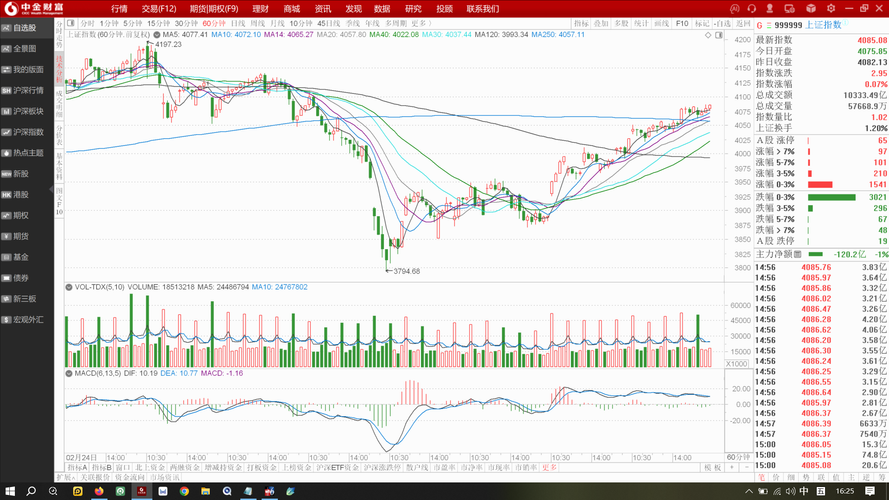The height and width of the screenshot is (500, 889).
Task: Open 热点主题 in the sidebar
Action: point(27,153)
